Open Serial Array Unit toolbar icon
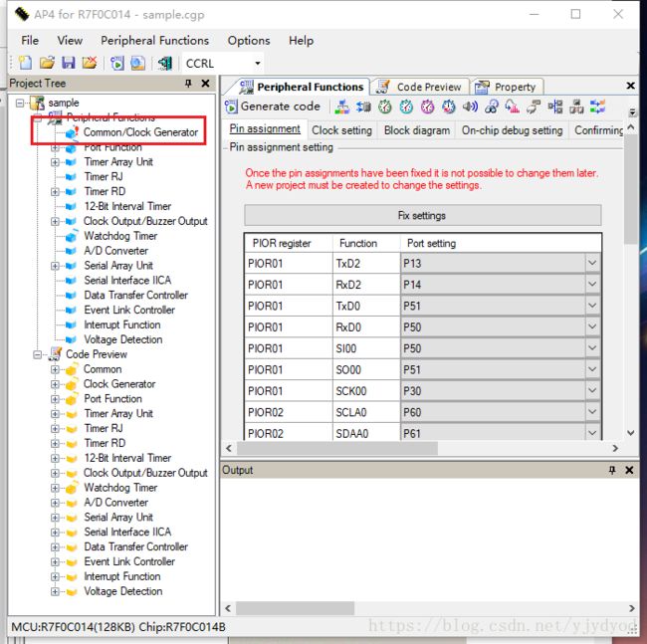The width and height of the screenshot is (647, 644). (534, 107)
